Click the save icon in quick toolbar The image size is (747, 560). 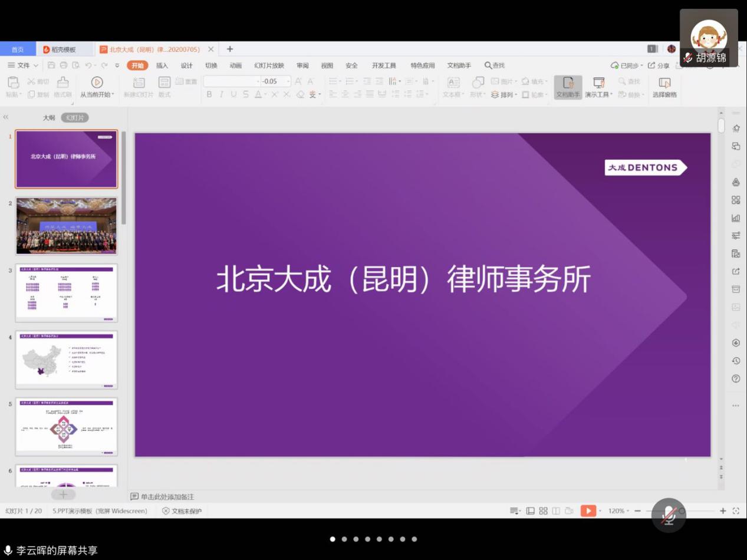51,65
